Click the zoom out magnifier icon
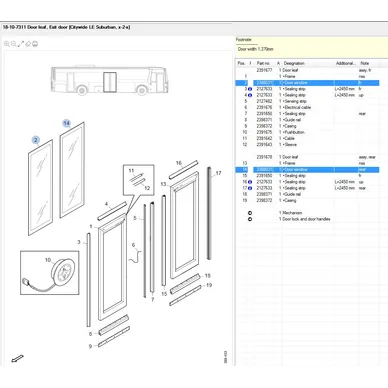This screenshot has height=388, width=388. point(14,44)
